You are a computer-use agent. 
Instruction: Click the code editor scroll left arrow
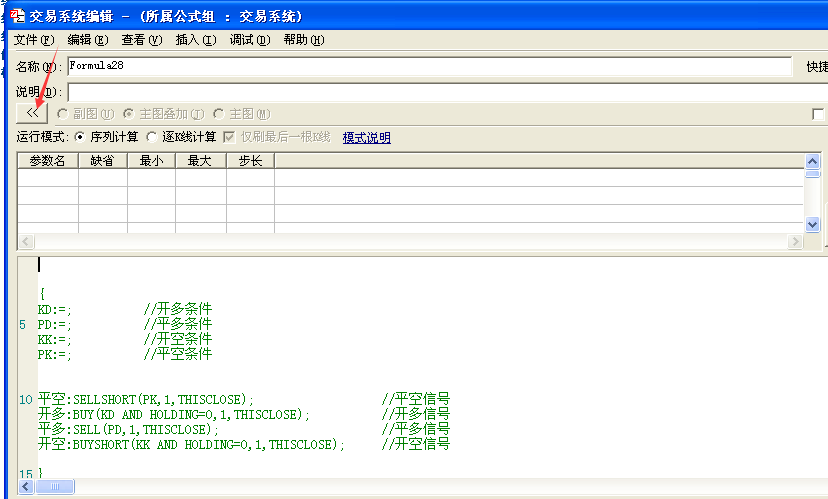tap(26, 486)
